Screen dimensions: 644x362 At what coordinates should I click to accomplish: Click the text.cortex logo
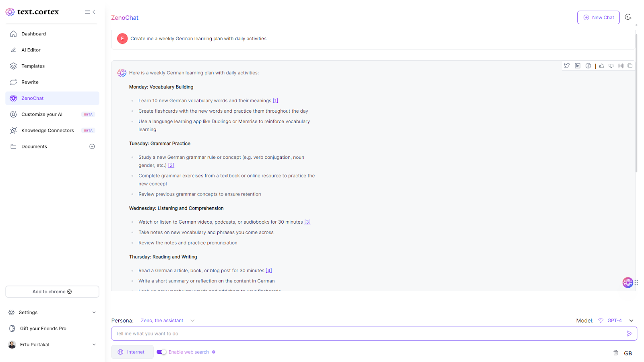pos(32,12)
